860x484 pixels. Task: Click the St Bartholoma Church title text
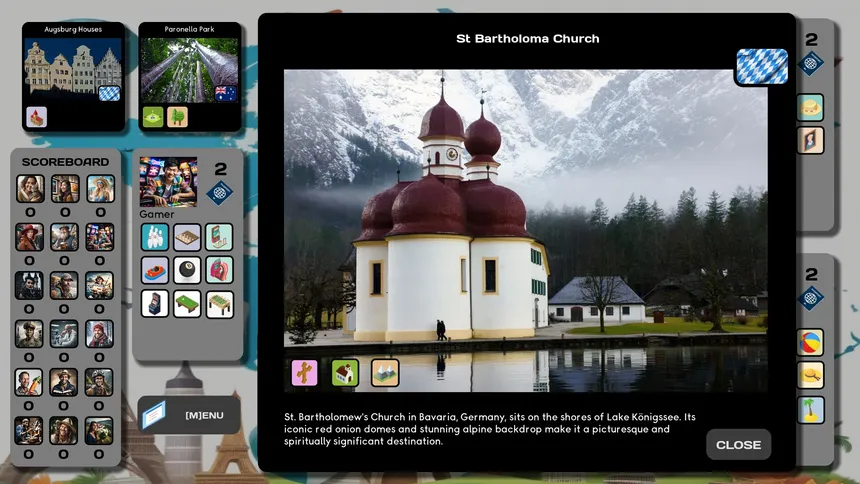point(528,38)
